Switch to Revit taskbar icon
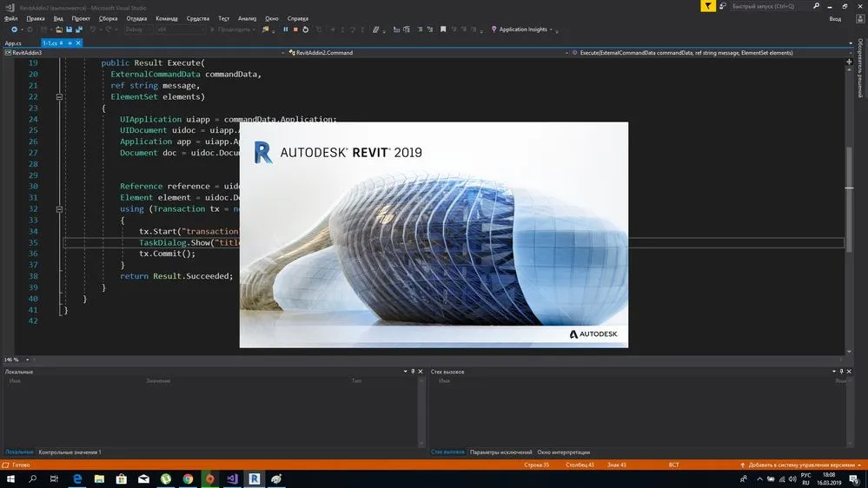This screenshot has width=868, height=488. coord(254,478)
